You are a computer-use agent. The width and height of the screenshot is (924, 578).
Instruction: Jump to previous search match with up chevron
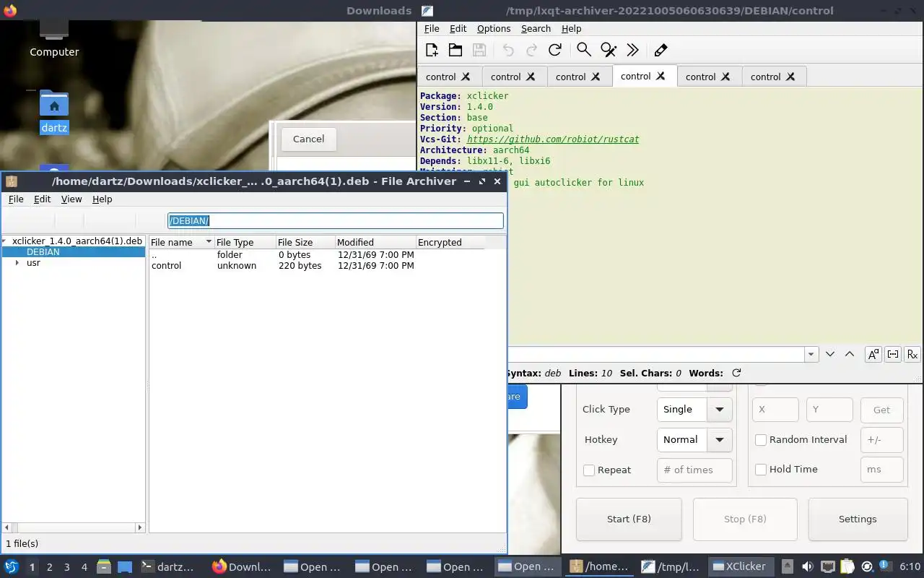(x=850, y=354)
